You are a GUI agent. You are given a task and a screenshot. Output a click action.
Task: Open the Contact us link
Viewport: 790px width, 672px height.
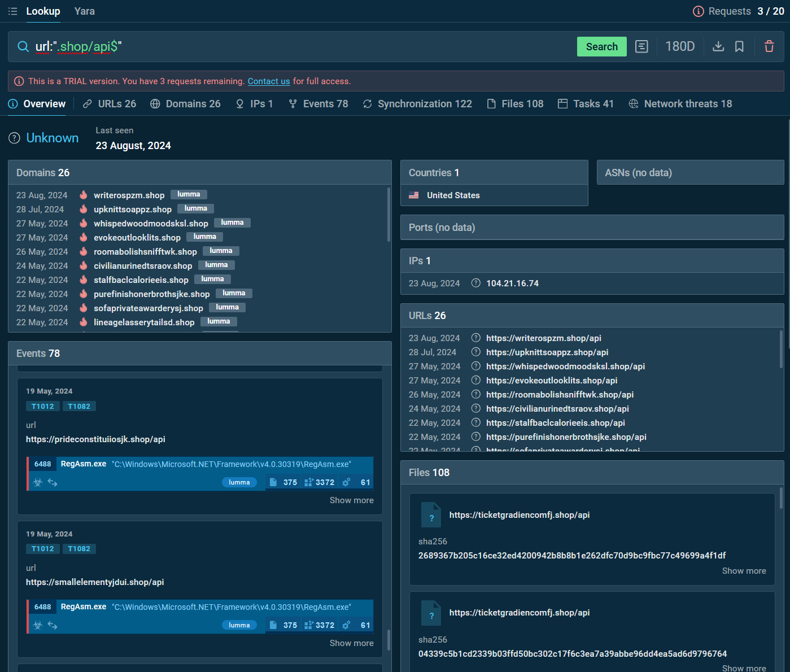coord(268,81)
